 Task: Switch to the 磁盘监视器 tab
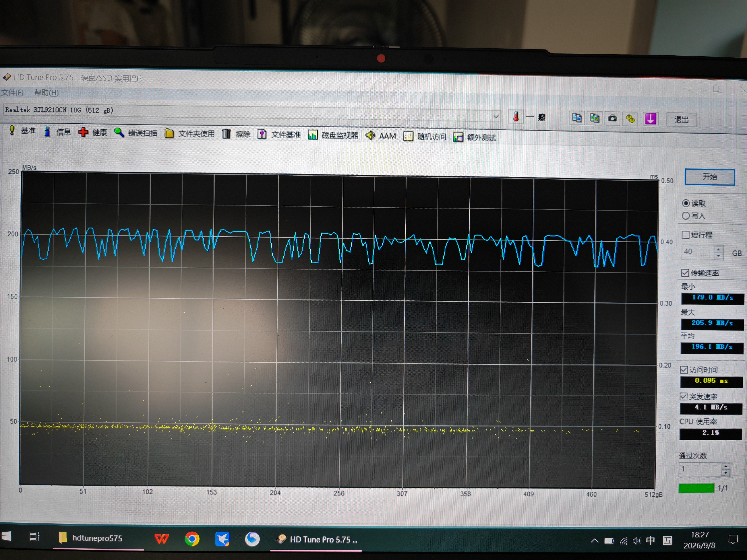pos(333,135)
